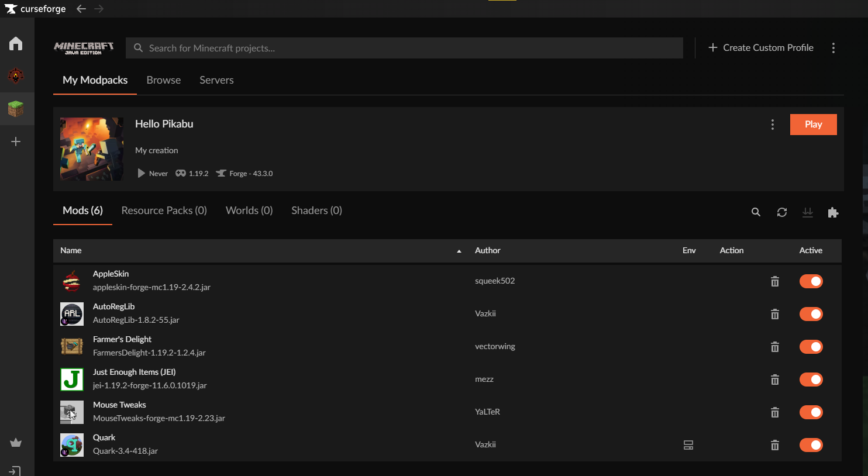Go forward with the right arrow

pyautogui.click(x=99, y=9)
